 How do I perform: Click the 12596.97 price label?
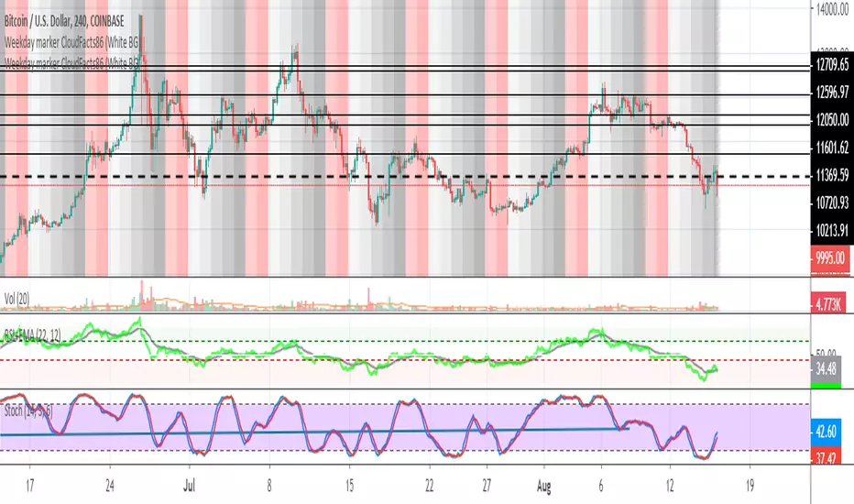(x=832, y=92)
